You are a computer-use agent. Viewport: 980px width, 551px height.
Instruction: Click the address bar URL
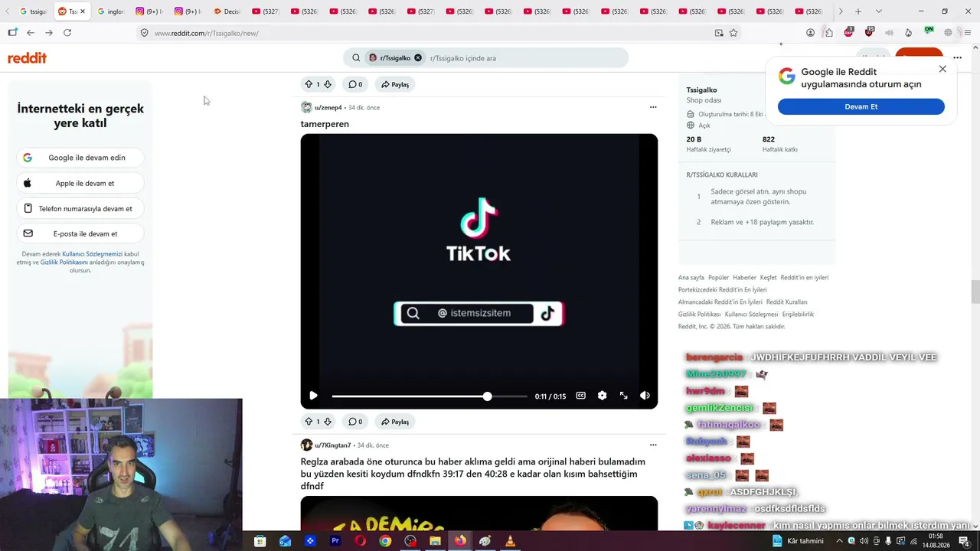pos(207,34)
